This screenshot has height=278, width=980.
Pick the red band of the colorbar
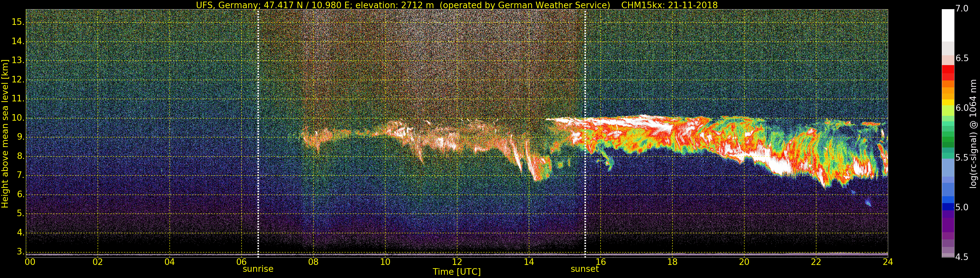948,73
